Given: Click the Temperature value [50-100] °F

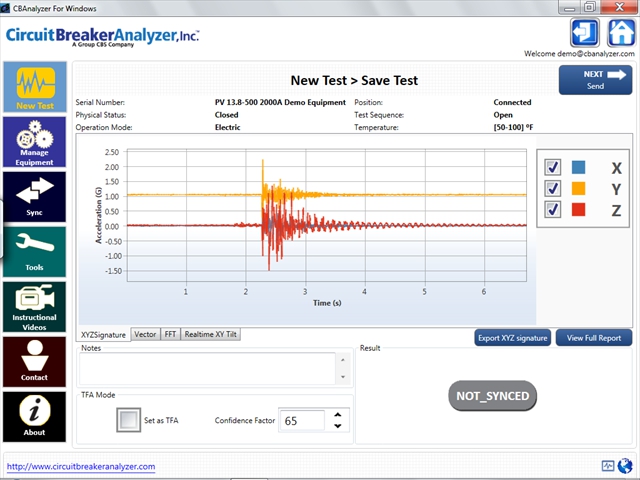Looking at the screenshot, I should click(513, 127).
